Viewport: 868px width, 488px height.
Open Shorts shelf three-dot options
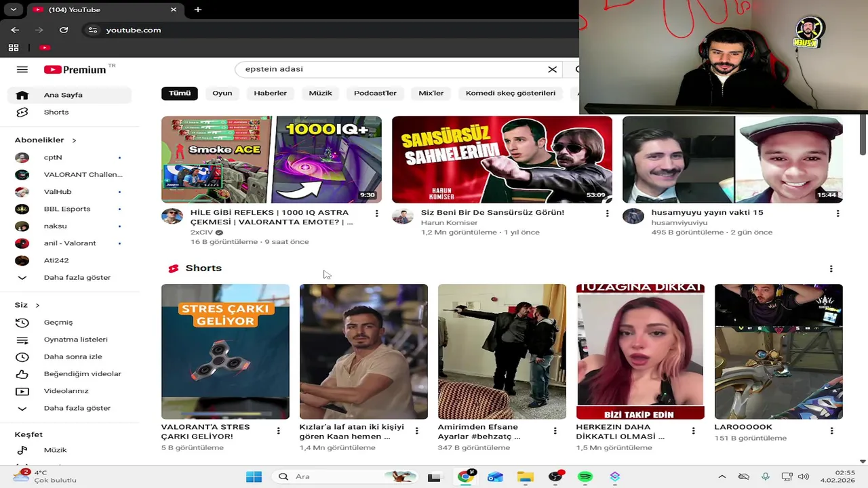tap(831, 268)
